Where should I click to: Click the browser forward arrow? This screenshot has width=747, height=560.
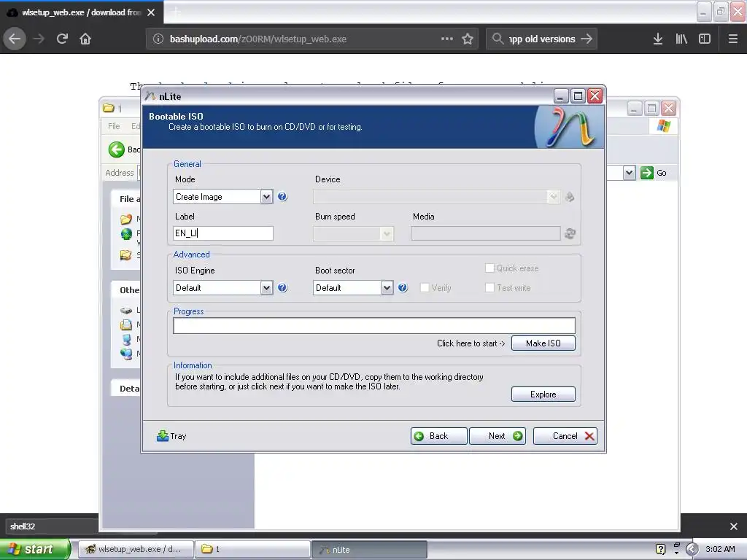tap(39, 39)
